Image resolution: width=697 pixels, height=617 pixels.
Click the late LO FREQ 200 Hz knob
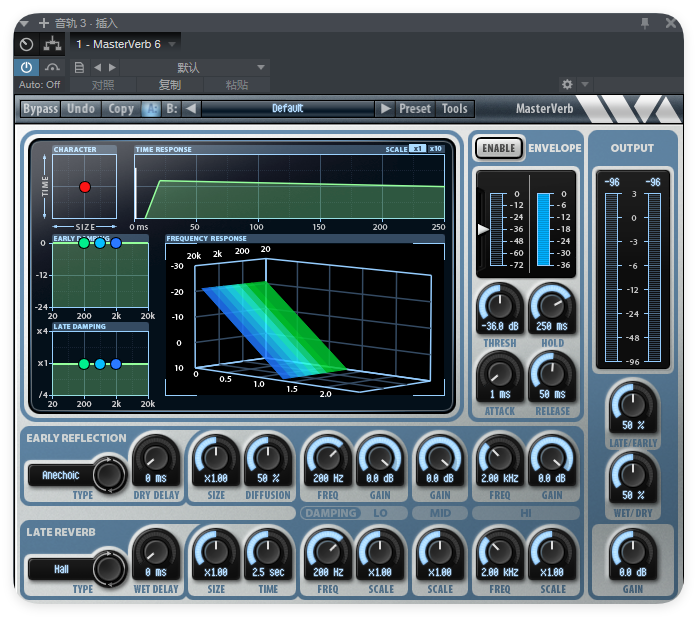pos(328,552)
